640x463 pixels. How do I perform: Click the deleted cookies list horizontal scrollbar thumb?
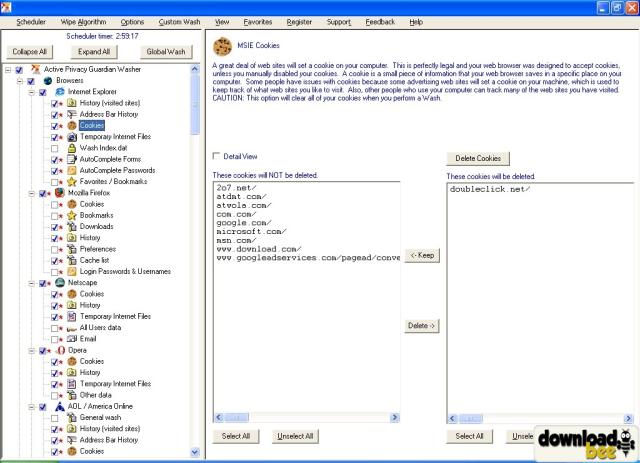click(470, 418)
